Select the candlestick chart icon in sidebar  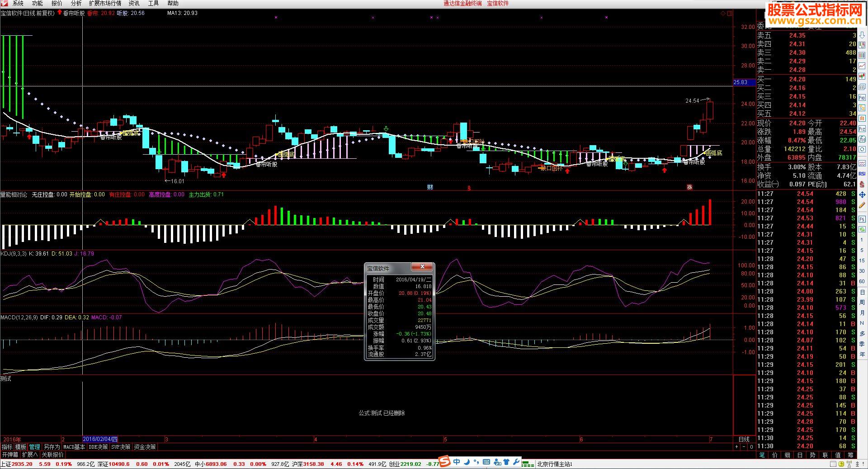coord(862,76)
